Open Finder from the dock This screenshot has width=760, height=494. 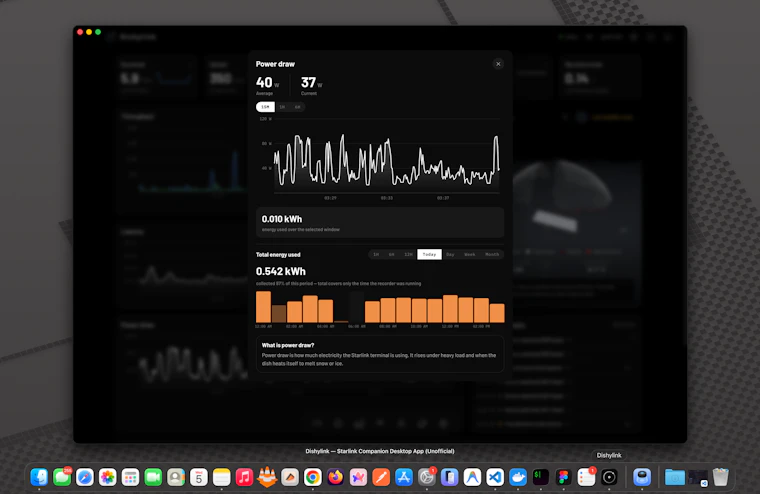click(39, 478)
